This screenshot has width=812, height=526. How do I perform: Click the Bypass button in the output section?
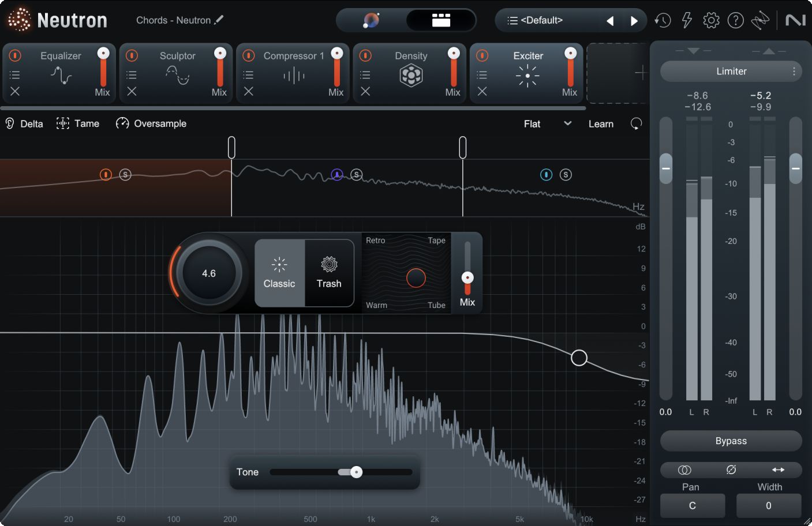(731, 441)
